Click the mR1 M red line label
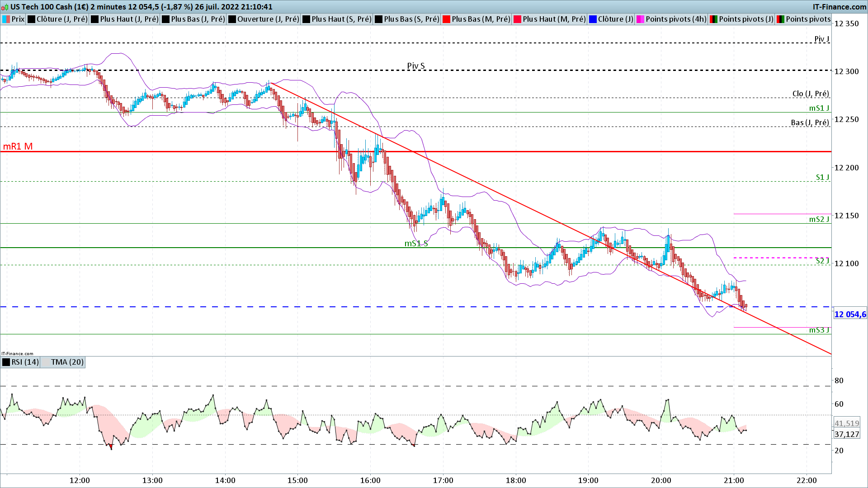 (x=18, y=146)
